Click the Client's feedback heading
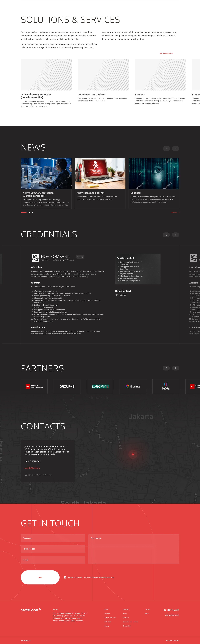Screen dimensions: 200x644 point(123,291)
